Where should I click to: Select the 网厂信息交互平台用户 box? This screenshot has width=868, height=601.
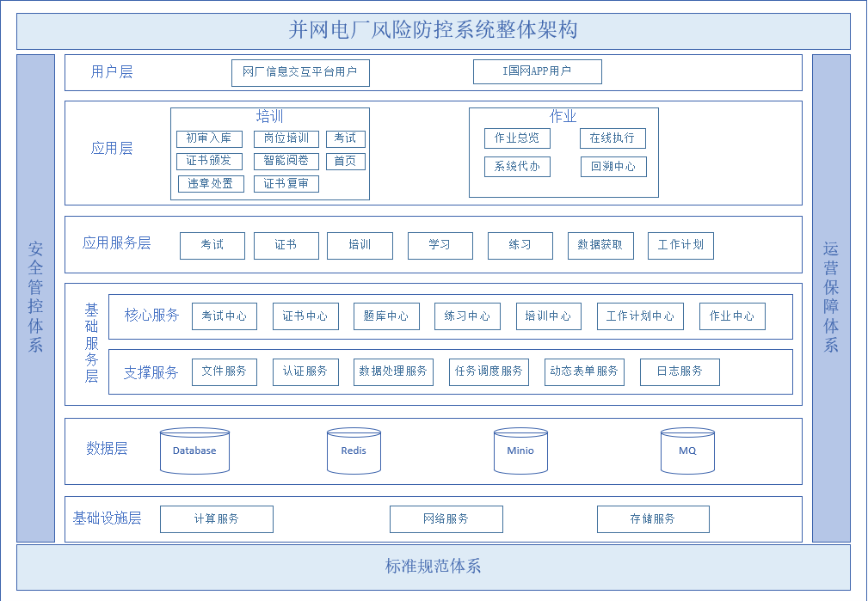click(300, 72)
